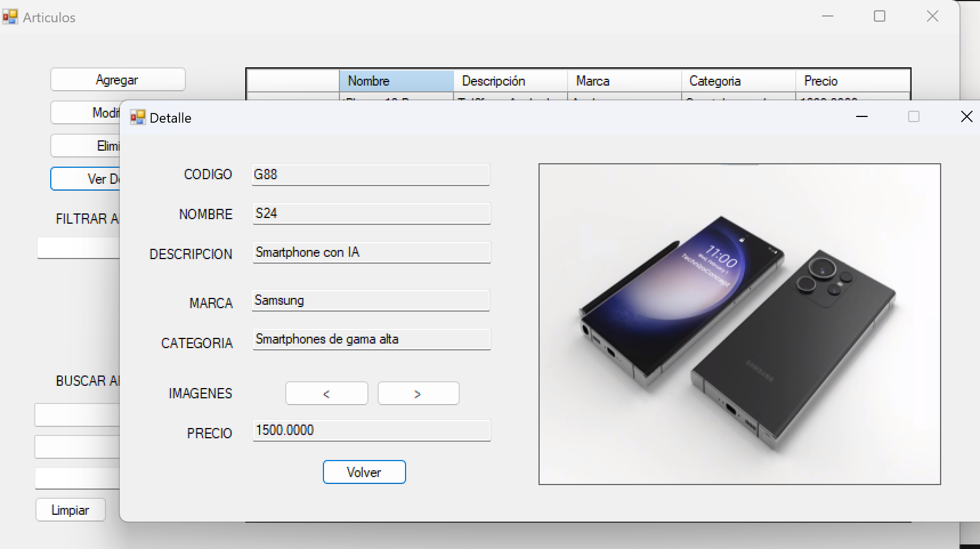The width and height of the screenshot is (980, 549).
Task: Sort by the Precio column header
Action: click(x=852, y=81)
